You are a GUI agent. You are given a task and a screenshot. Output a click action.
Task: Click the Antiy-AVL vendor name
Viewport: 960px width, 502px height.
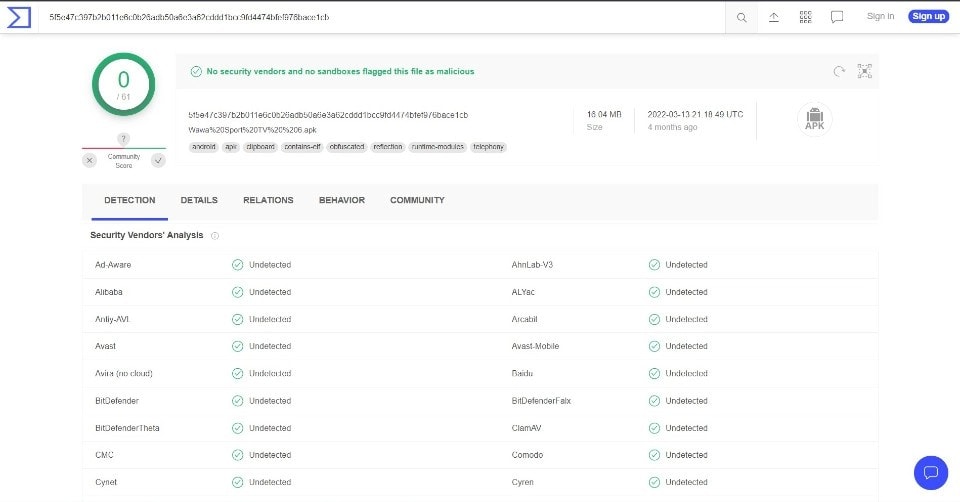tap(112, 320)
